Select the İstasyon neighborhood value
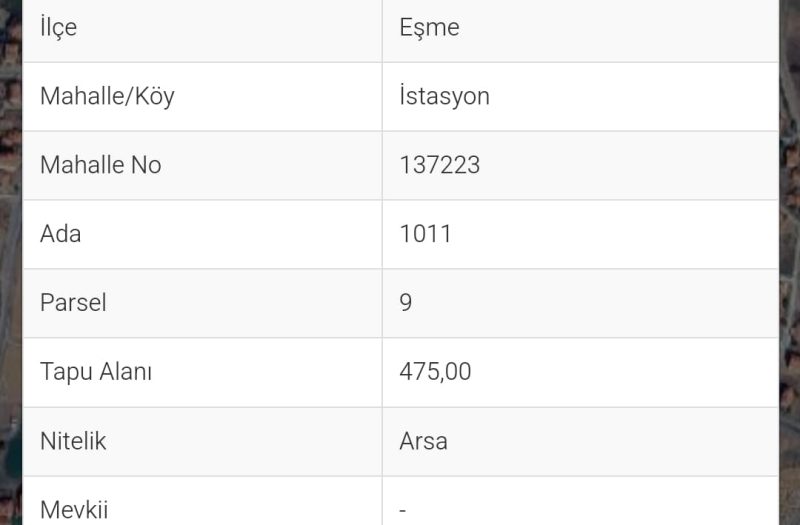This screenshot has height=525, width=800. 444,97
